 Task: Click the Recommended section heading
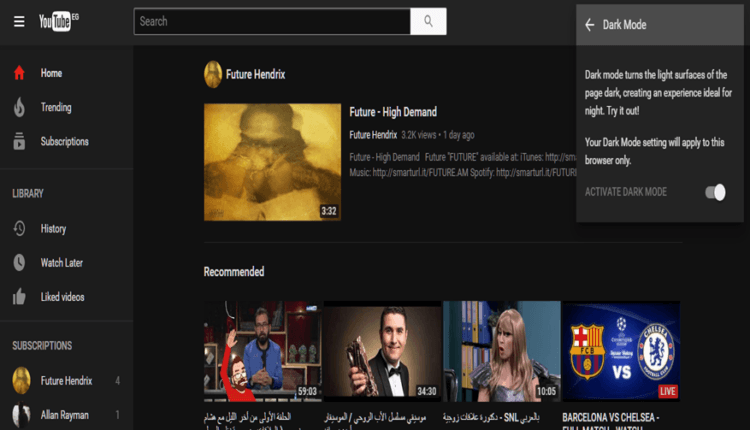tap(234, 272)
